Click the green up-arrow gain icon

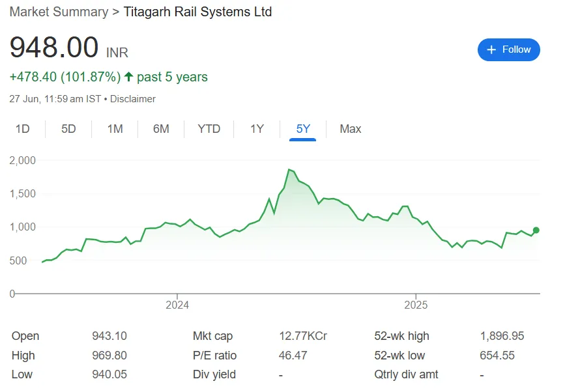coord(128,77)
